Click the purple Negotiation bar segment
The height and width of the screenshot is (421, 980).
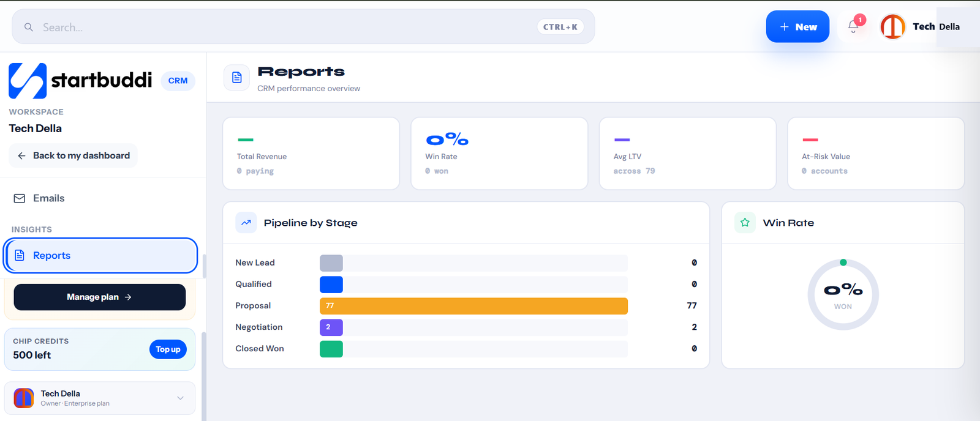click(331, 327)
